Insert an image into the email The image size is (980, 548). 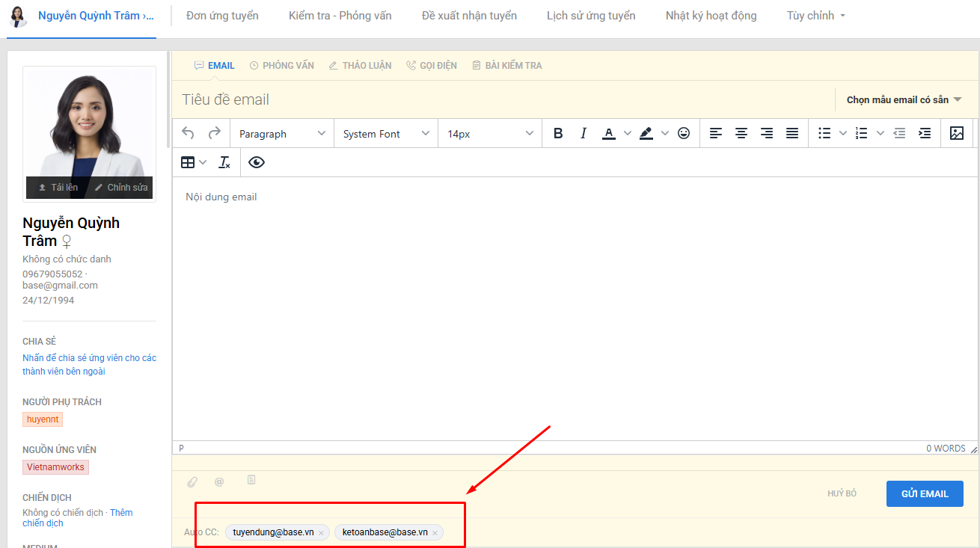[957, 133]
